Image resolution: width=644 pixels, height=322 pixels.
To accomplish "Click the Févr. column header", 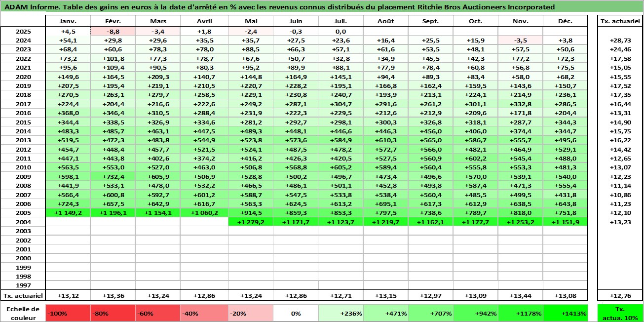I will [x=113, y=21].
